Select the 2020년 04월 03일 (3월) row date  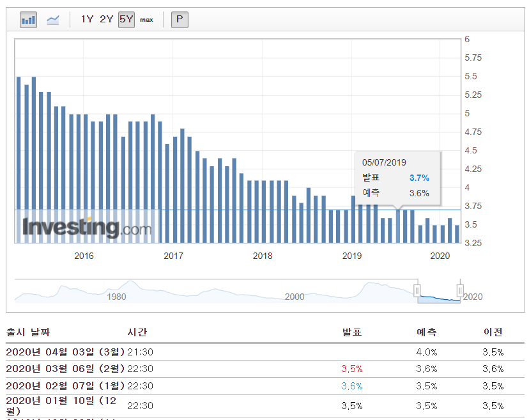pos(65,352)
